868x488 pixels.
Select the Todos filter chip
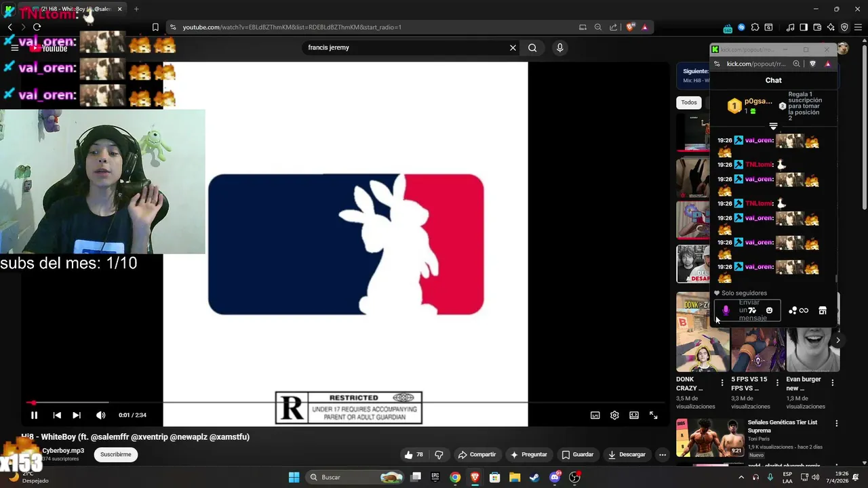(689, 102)
